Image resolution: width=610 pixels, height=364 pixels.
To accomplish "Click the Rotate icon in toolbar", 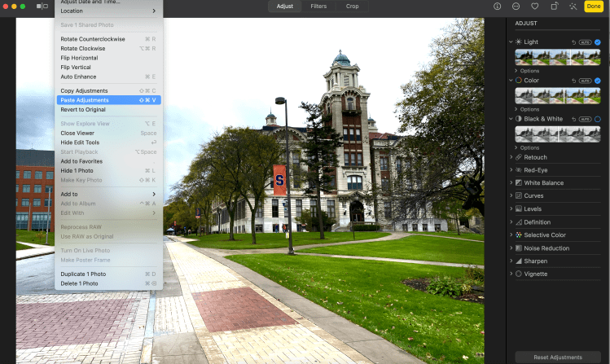I will click(x=555, y=7).
